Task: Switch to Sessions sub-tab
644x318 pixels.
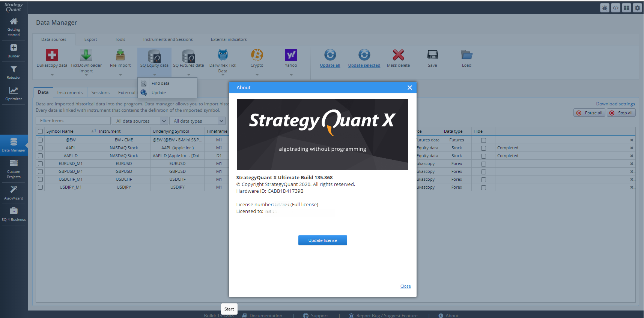Action: [x=100, y=92]
